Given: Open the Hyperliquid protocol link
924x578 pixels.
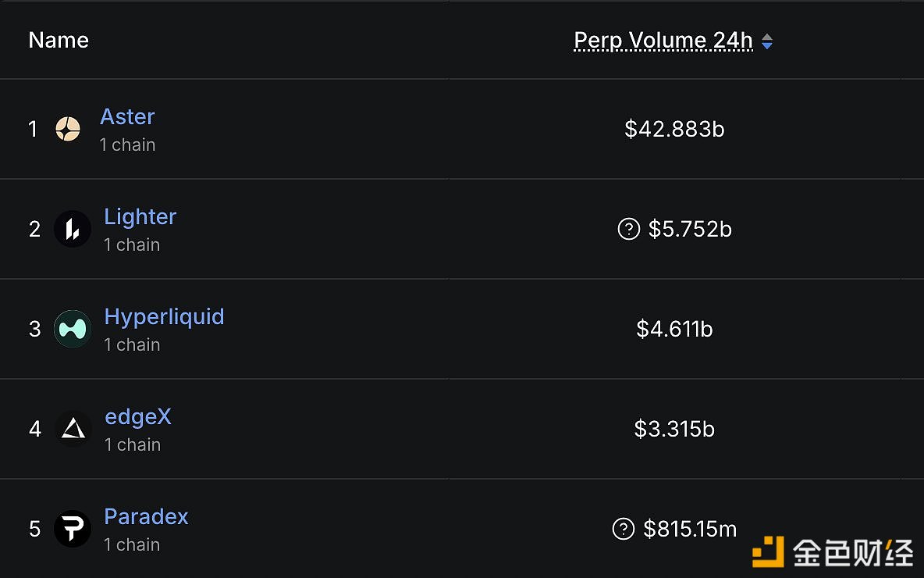Looking at the screenshot, I should pos(164,316).
